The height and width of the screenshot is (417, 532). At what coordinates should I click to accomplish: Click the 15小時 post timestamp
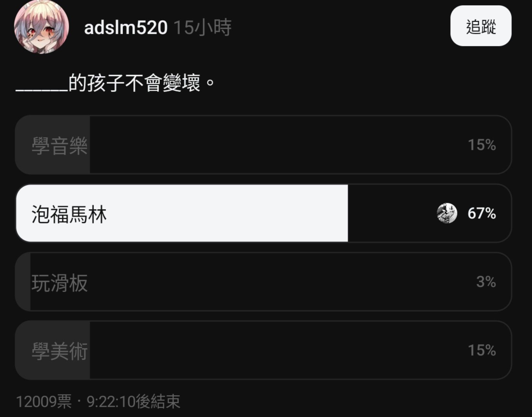coord(203,27)
